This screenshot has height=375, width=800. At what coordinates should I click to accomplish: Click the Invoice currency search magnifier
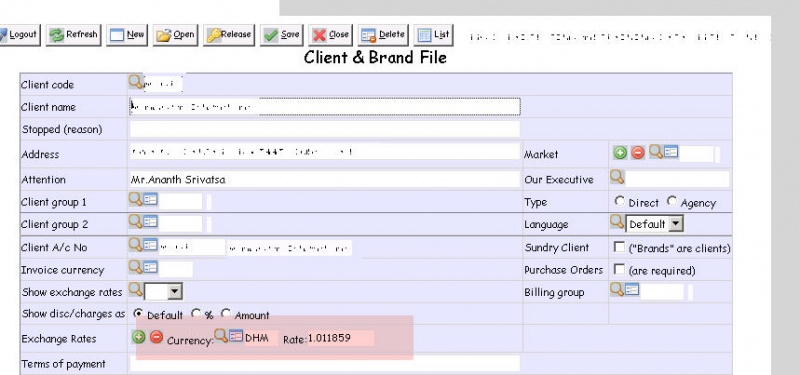135,266
